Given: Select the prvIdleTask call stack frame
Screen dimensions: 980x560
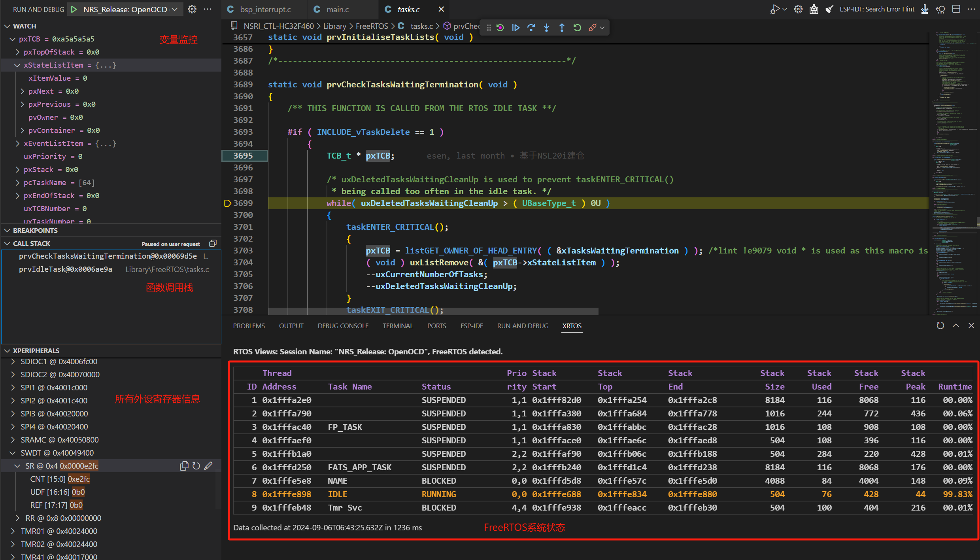Looking at the screenshot, I should point(111,269).
